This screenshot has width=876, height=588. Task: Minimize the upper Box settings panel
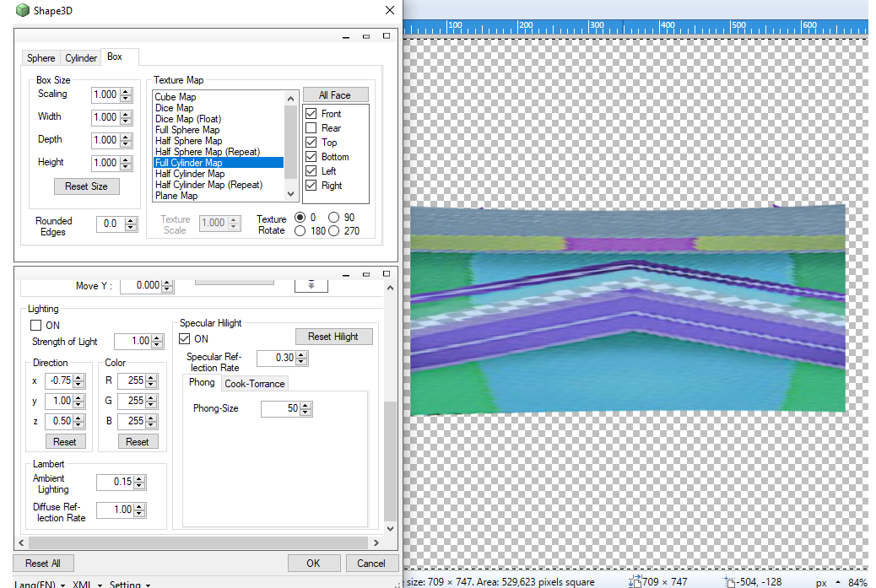(x=346, y=36)
